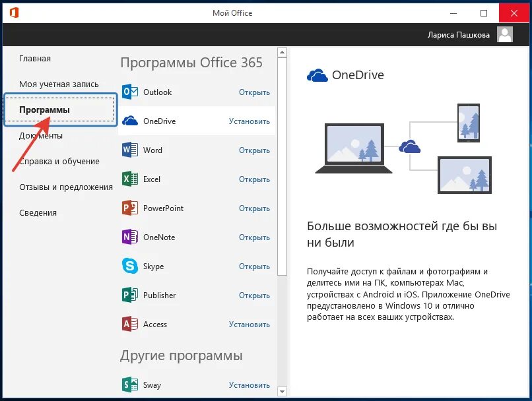Click the user name Лариса Пашкова
Screen dimensions: 532x401
click(458, 35)
